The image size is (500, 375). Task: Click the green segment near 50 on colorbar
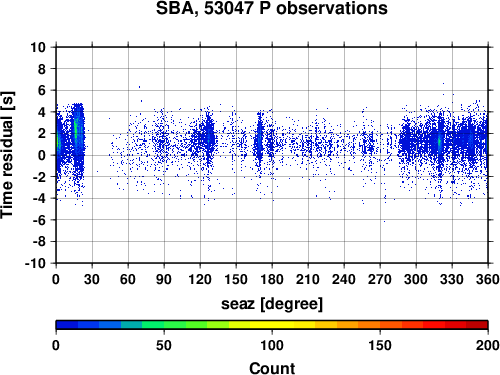click(164, 325)
